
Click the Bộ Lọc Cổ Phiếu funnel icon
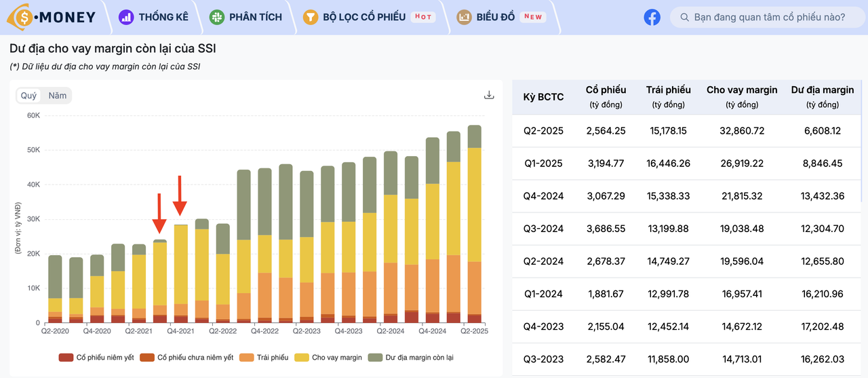tap(310, 17)
